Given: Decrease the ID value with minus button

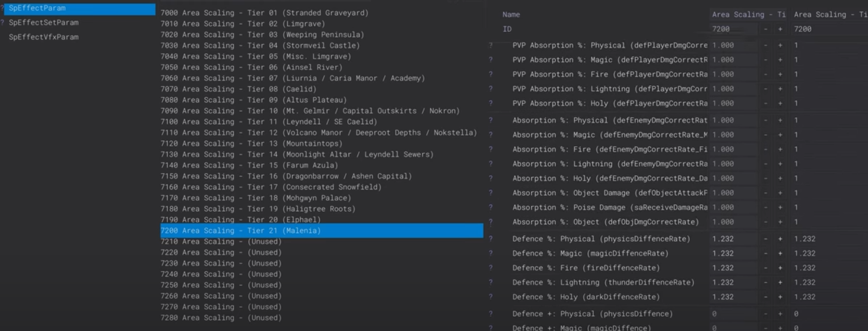Looking at the screenshot, I should pyautogui.click(x=765, y=29).
